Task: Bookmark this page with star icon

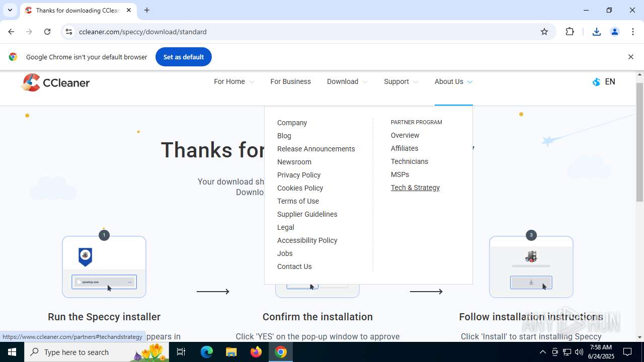Action: point(544,32)
